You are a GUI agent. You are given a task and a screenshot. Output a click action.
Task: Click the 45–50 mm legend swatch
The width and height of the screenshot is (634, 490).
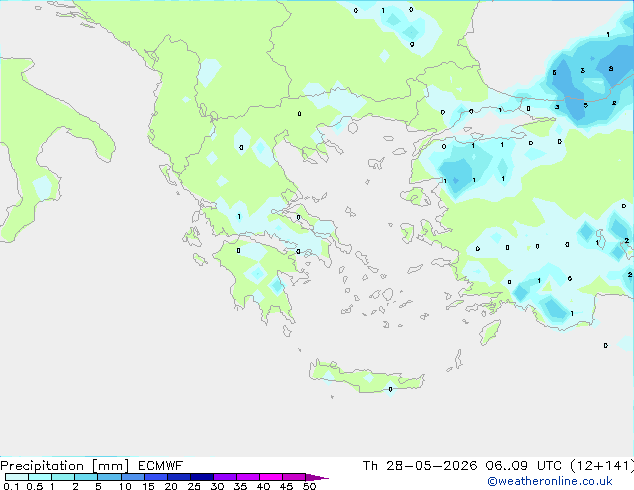294,477
